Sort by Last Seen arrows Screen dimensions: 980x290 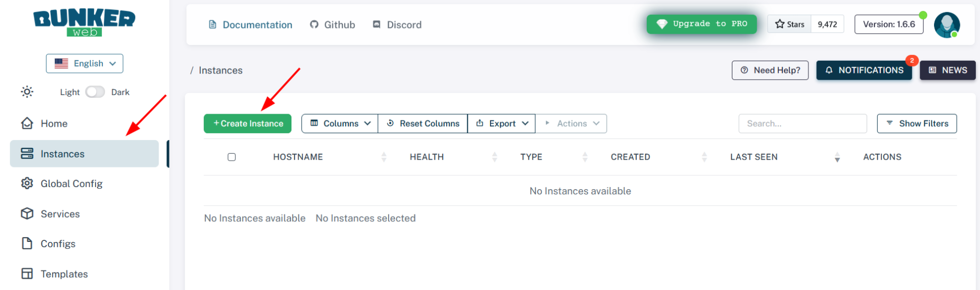pos(837,157)
